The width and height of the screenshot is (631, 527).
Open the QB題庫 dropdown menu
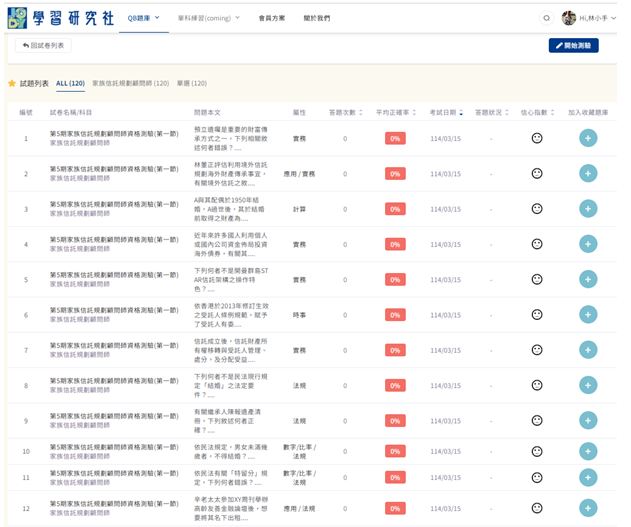point(144,18)
